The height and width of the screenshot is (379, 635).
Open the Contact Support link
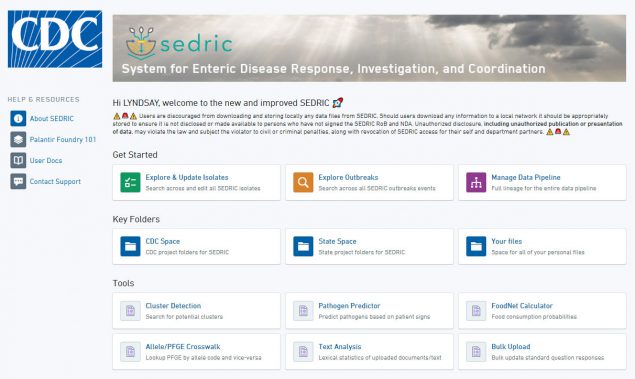(55, 181)
